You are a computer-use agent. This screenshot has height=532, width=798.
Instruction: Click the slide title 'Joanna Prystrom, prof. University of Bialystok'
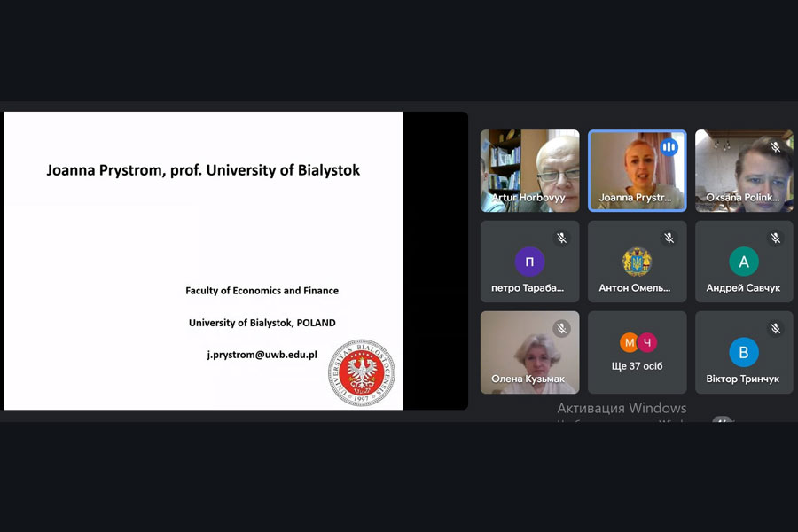point(203,170)
